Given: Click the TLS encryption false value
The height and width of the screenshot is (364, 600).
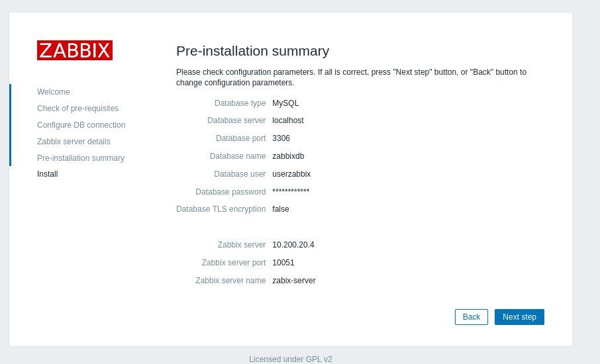Looking at the screenshot, I should (x=281, y=209).
